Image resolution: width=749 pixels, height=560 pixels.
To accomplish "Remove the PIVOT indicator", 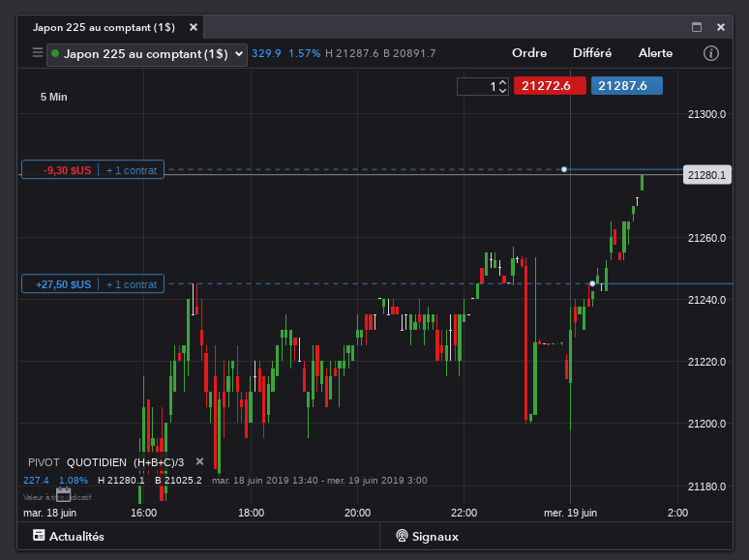I will tap(199, 461).
